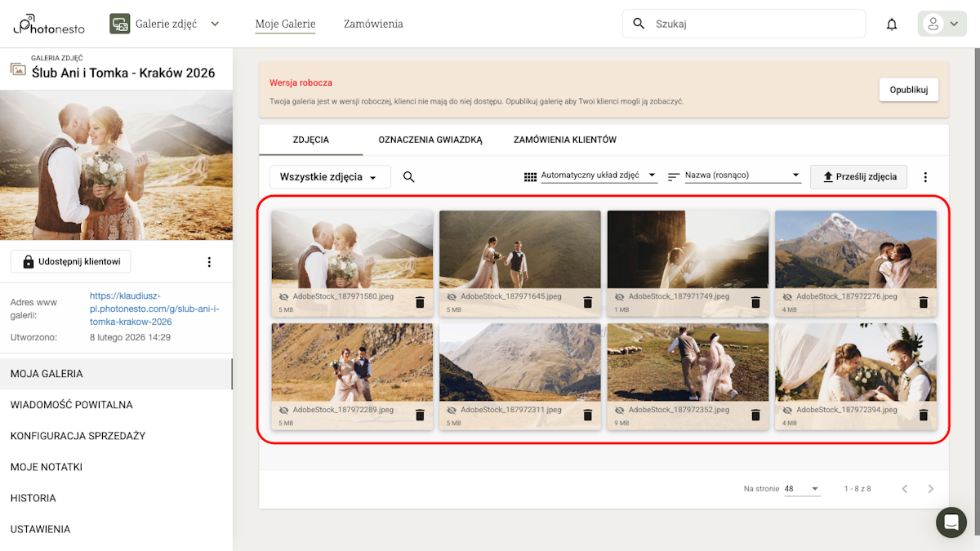This screenshot has width=980, height=551.
Task: Click the notification bell icon
Action: (892, 24)
